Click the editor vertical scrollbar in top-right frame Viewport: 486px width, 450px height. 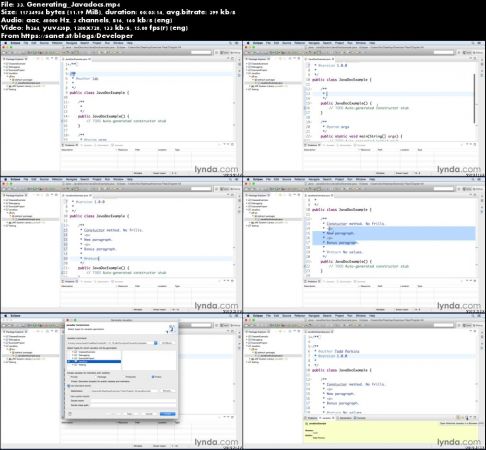coord(474,99)
